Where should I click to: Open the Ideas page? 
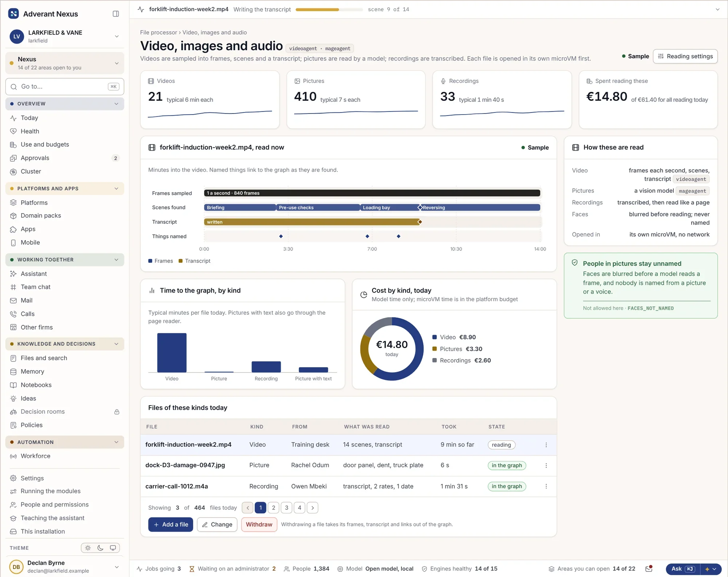[x=28, y=398]
